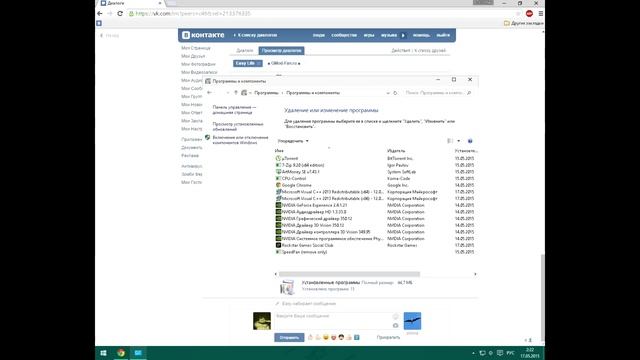Screen dimensions: 640x360
Task: Click the Rockstar Games Social Club icon
Action: (278, 245)
